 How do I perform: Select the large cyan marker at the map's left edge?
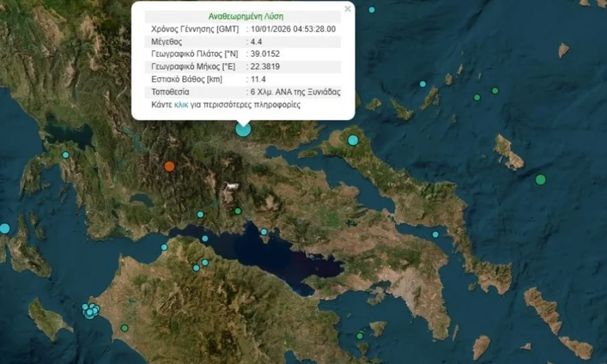4,229
